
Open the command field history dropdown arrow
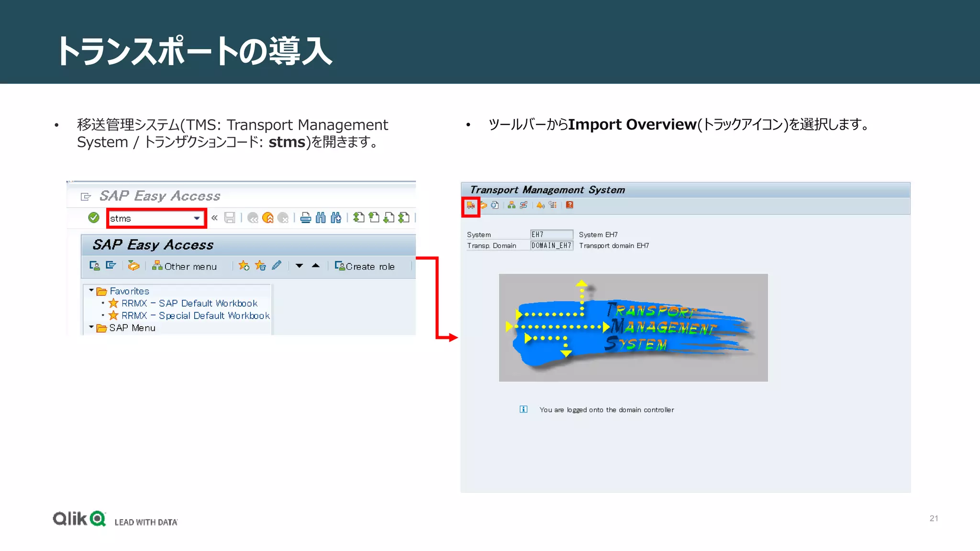click(197, 219)
